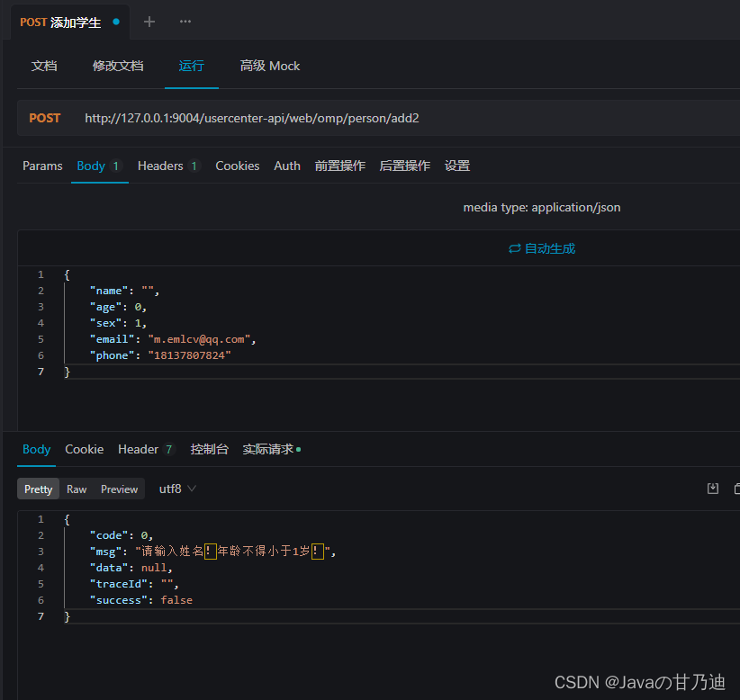Select the Pretty response view

coord(38,489)
